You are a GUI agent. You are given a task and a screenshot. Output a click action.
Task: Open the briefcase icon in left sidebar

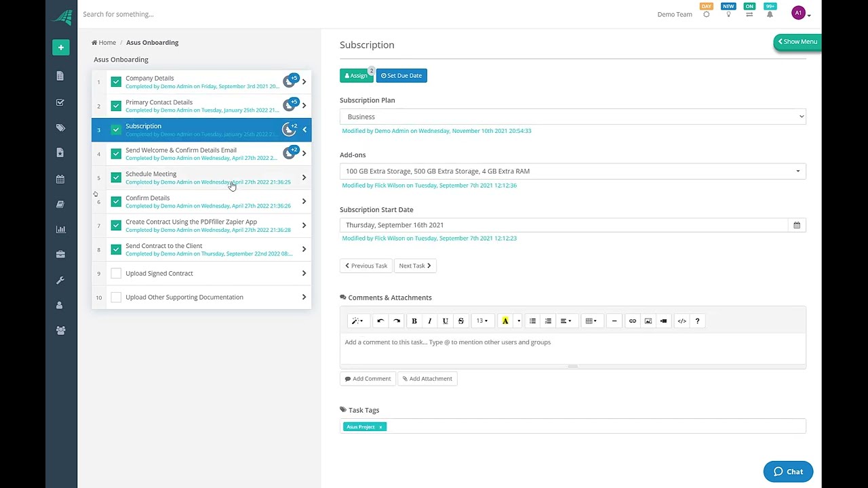pyautogui.click(x=60, y=254)
